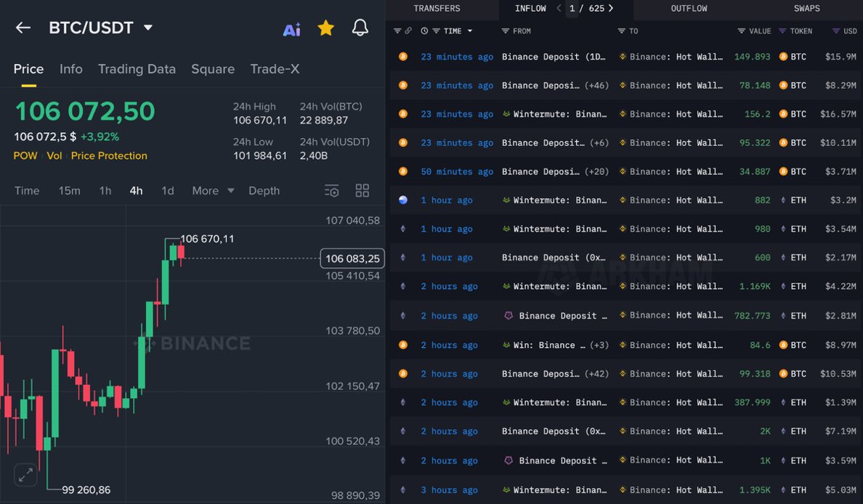Image resolution: width=863 pixels, height=504 pixels.
Task: Filter the TO column
Action: coord(621,31)
